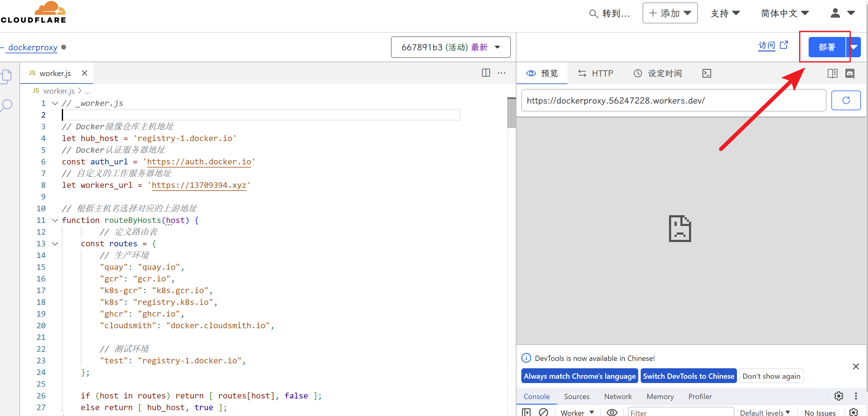Open the file explorer sidebar icon

coord(6,76)
